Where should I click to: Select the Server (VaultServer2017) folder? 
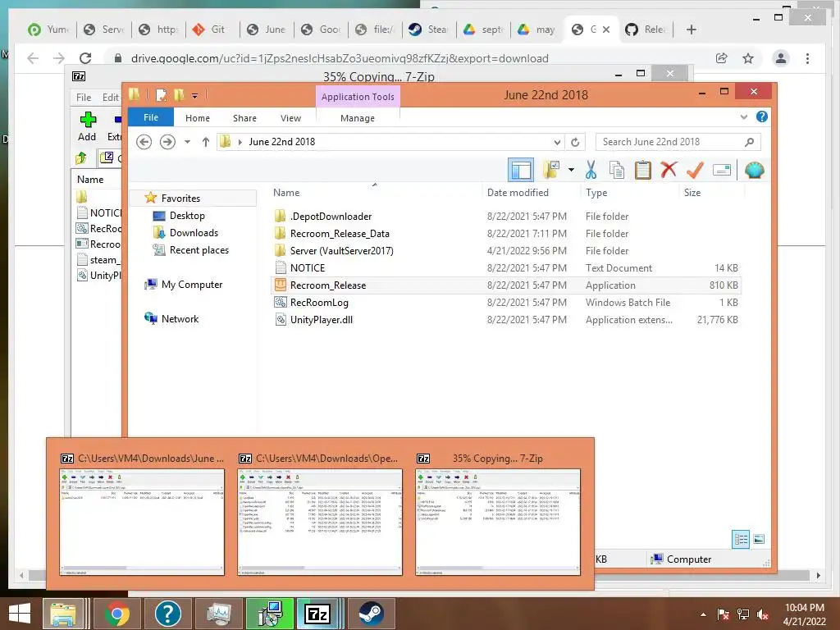[x=342, y=251]
